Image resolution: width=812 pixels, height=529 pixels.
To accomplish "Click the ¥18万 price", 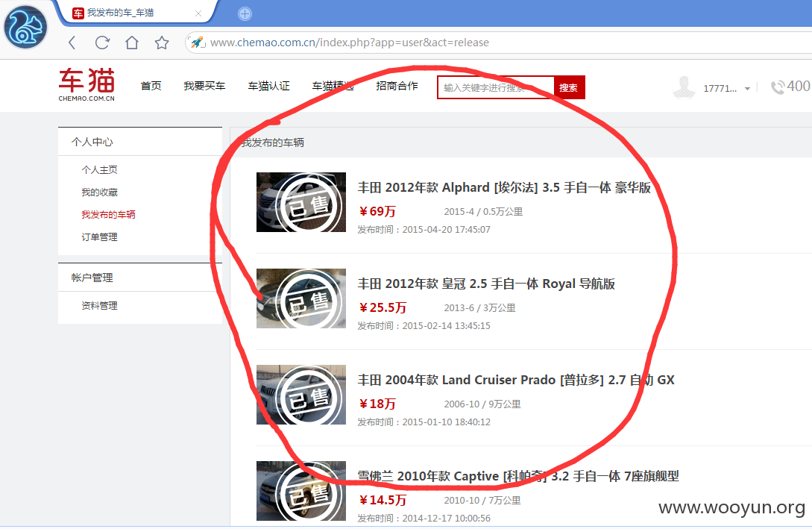I will click(x=377, y=404).
